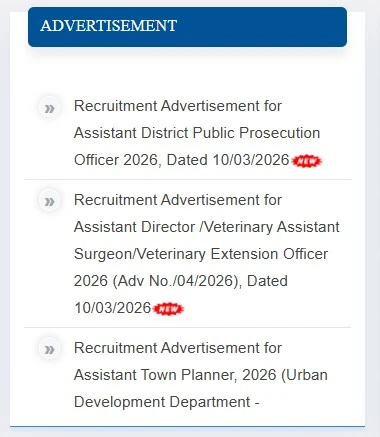Open Assistant Town Planner, 2026 advertisement
Image resolution: width=380 pixels, height=437 pixels.
click(x=175, y=375)
